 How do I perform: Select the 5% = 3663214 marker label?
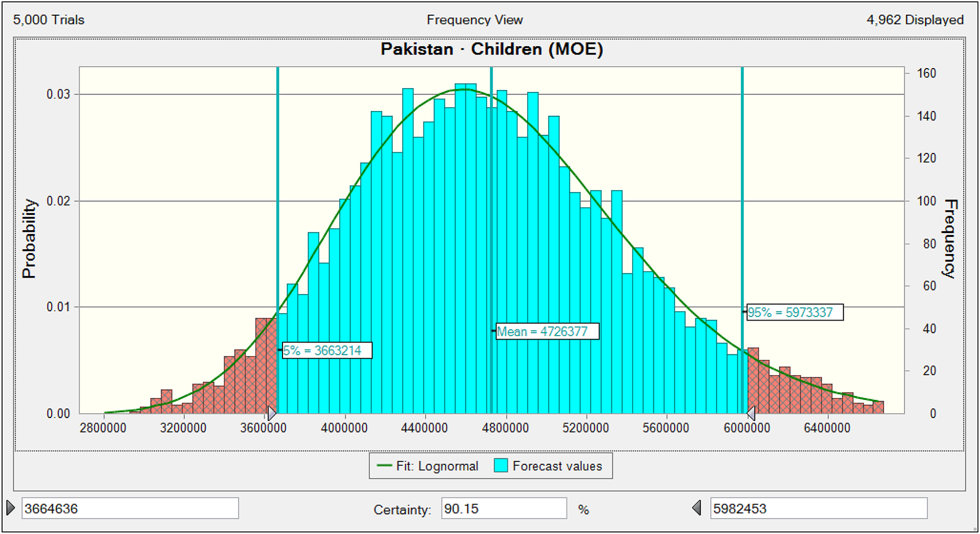pyautogui.click(x=327, y=351)
